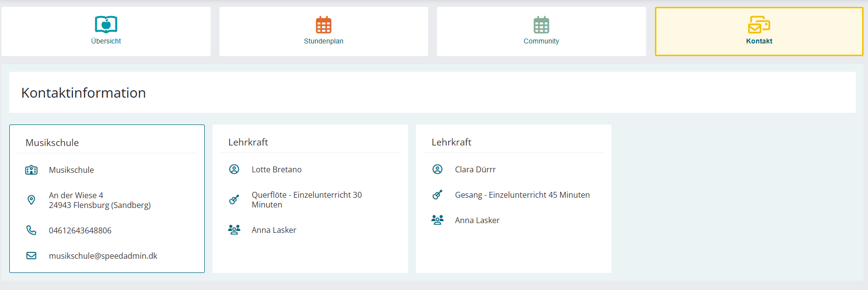Click the Übersicht book-with-apple icon
Screen dimensions: 868x290
106,24
